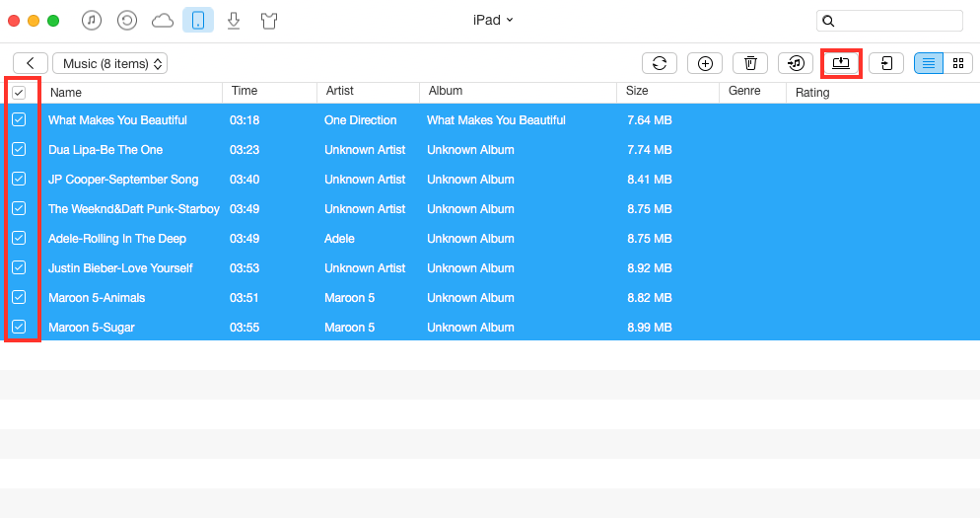Uncheck JP Cooper-September Song checkbox
980x519 pixels.
coord(19,179)
